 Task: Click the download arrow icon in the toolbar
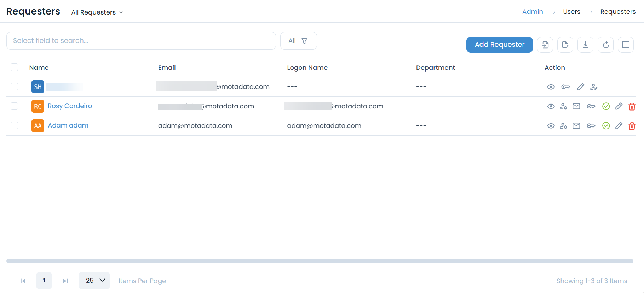coord(585,45)
